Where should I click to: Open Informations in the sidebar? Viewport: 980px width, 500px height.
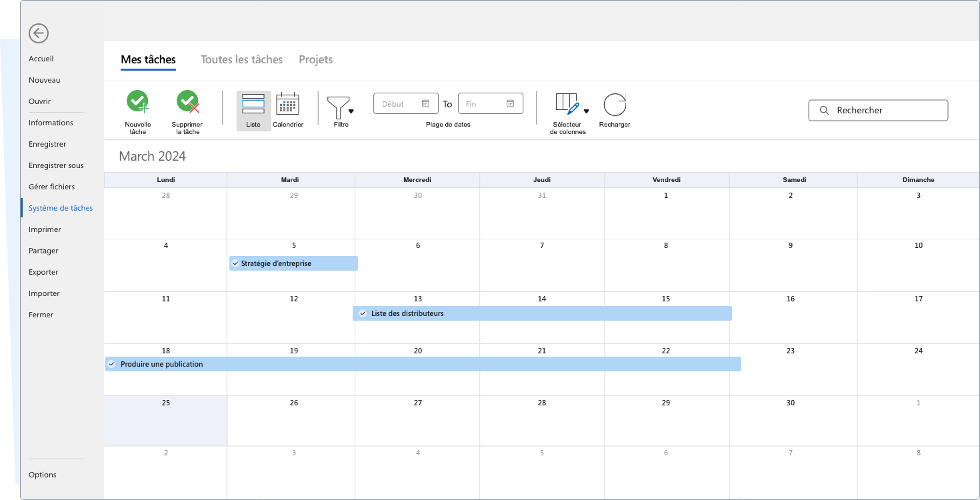(51, 123)
